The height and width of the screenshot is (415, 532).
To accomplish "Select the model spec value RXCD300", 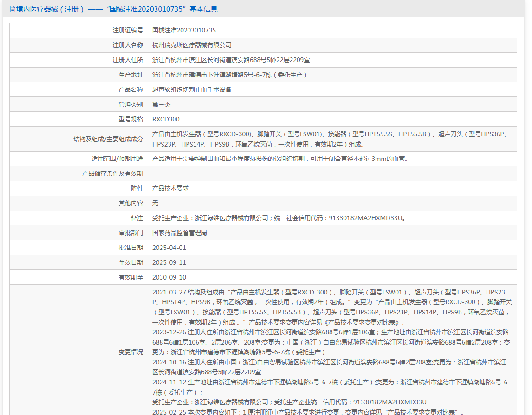I will [166, 119].
